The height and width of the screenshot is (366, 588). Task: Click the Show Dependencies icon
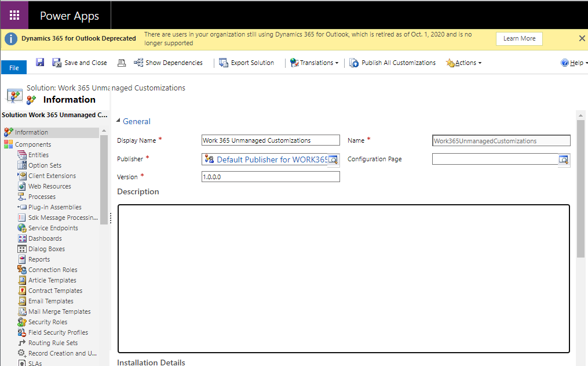pyautogui.click(x=138, y=62)
